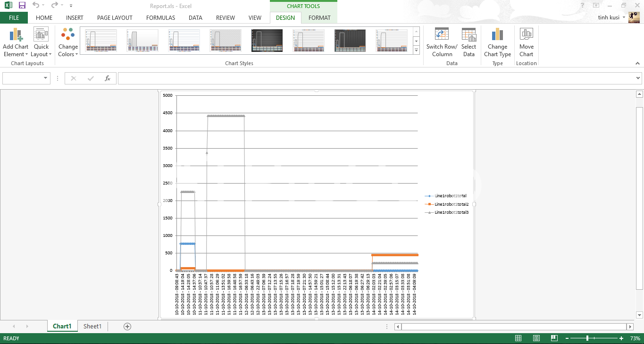The height and width of the screenshot is (344, 644).
Task: Click the sheet tab scroll right arrow
Action: (x=27, y=326)
